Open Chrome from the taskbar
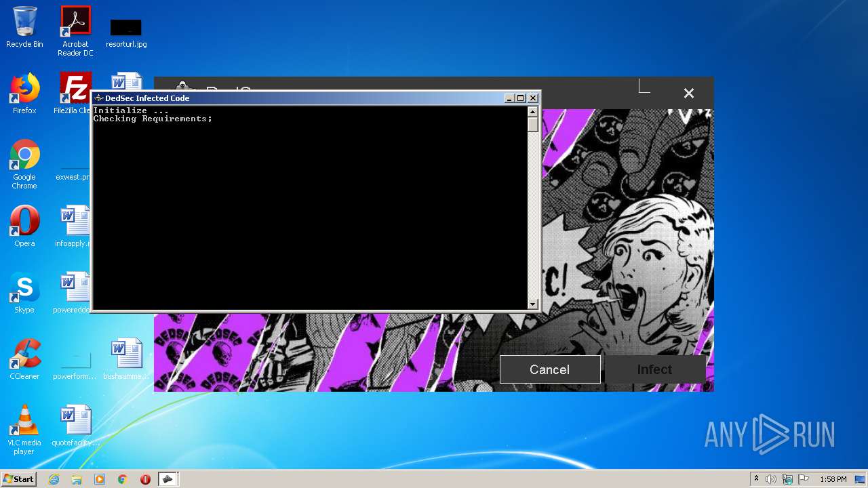868x488 pixels. pyautogui.click(x=123, y=479)
